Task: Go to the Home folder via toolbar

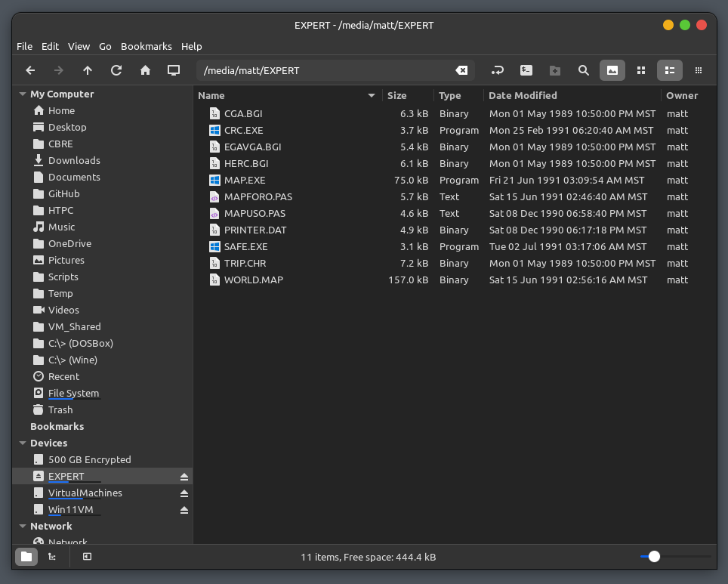Action: pyautogui.click(x=145, y=70)
